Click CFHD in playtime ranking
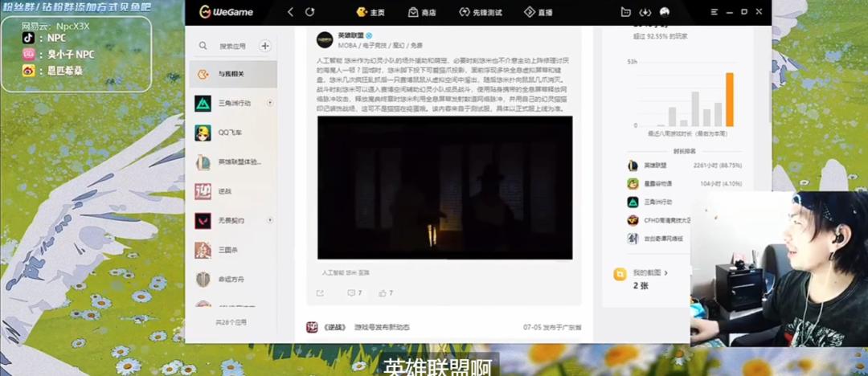The width and height of the screenshot is (868, 376). pos(665,220)
